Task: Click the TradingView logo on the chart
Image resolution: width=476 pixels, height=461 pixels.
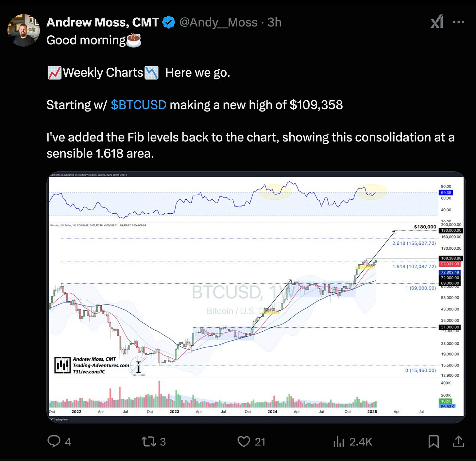Action: pyautogui.click(x=59, y=420)
